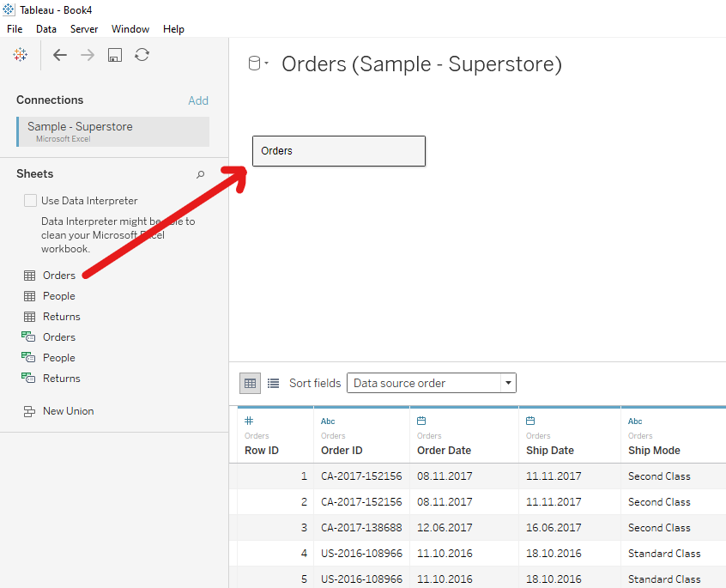
Task: Open the Data menu
Action: 46,29
